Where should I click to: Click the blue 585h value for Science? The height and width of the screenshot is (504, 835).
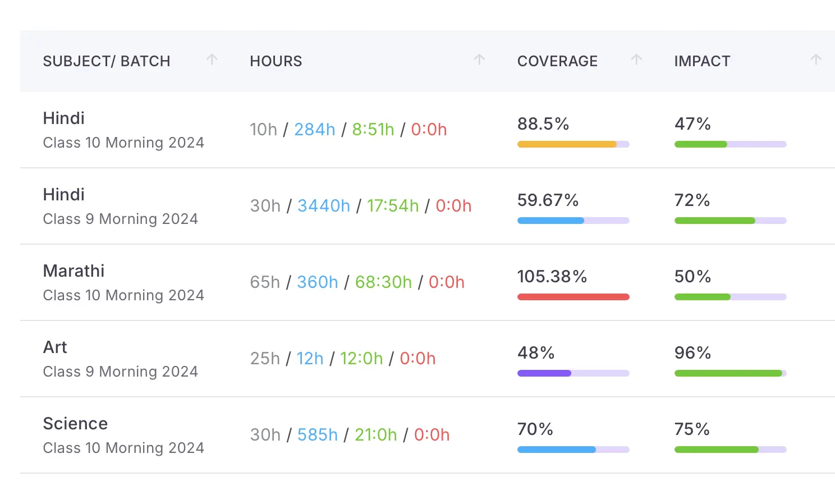(317, 435)
